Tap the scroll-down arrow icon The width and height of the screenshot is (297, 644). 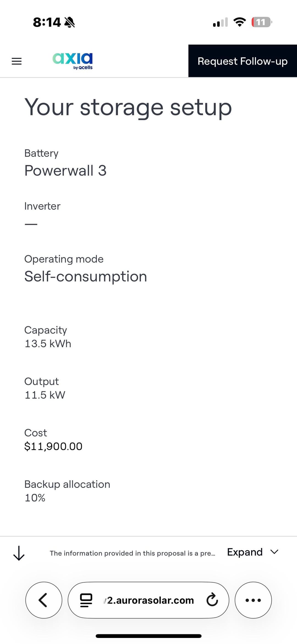(x=19, y=553)
